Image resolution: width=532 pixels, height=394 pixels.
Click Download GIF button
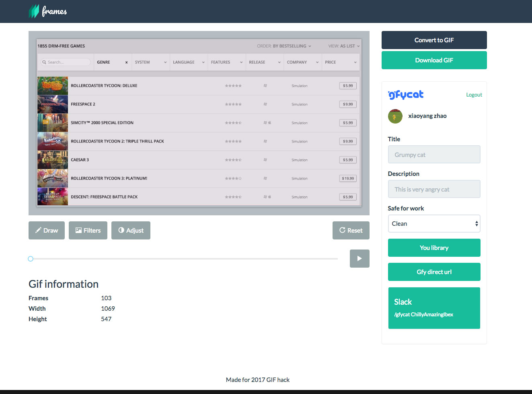click(x=434, y=60)
